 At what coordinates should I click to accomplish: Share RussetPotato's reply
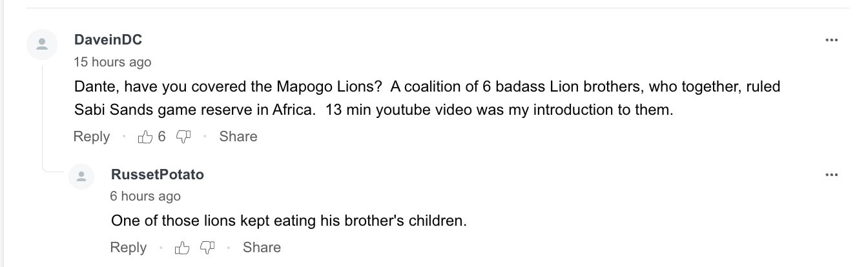262,248
